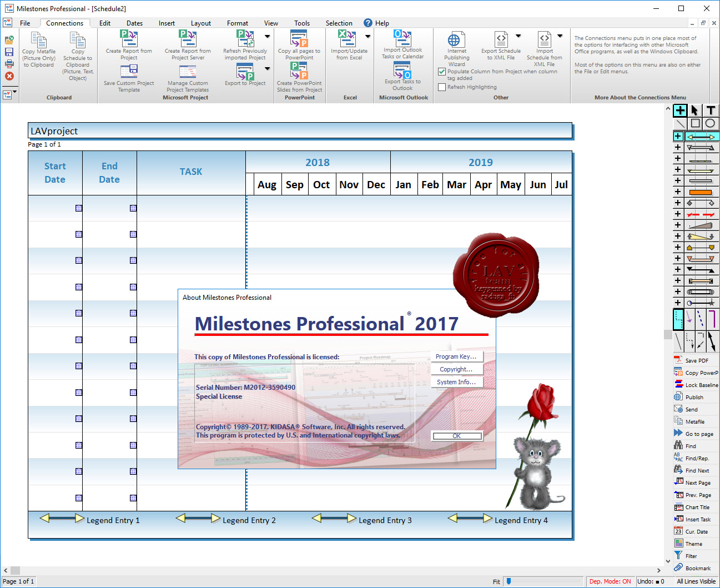The height and width of the screenshot is (588, 720).
Task: Select the Legend Entry 1 label
Action: 113,520
